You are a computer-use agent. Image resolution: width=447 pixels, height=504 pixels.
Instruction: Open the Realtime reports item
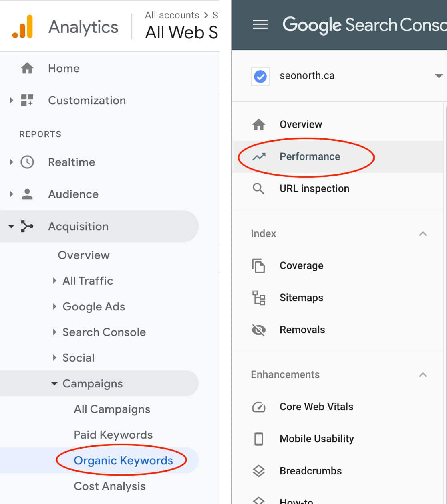[x=72, y=162]
